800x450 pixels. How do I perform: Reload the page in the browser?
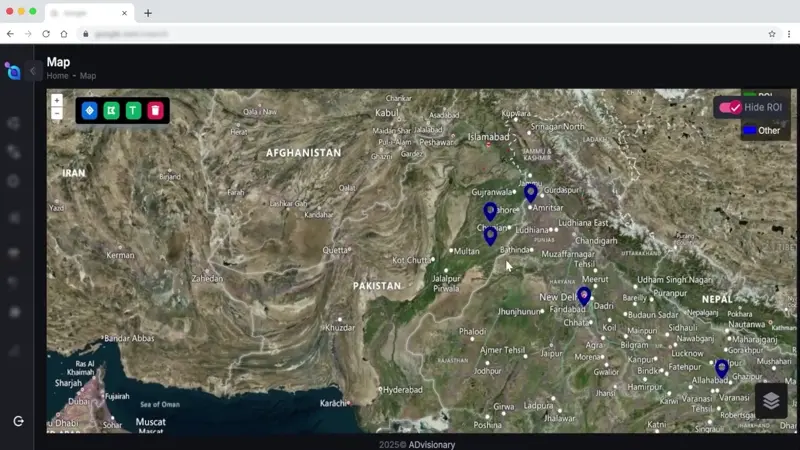click(x=46, y=34)
